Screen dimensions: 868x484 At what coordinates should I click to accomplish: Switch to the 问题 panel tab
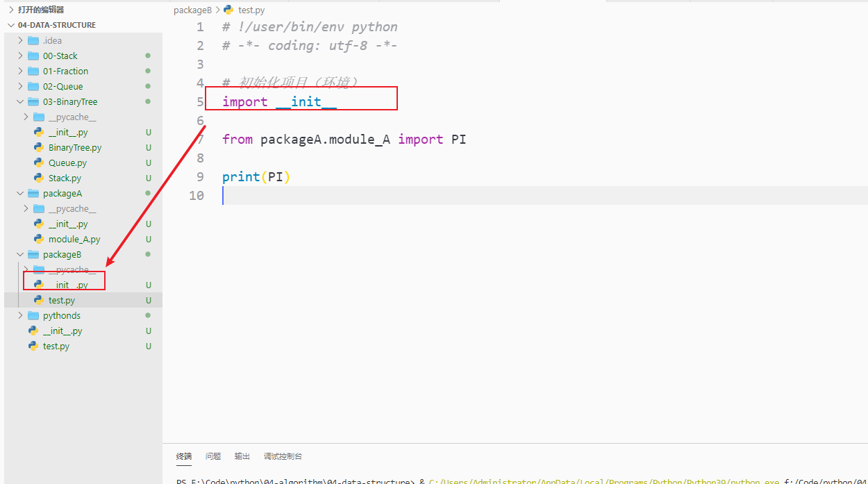point(213,456)
